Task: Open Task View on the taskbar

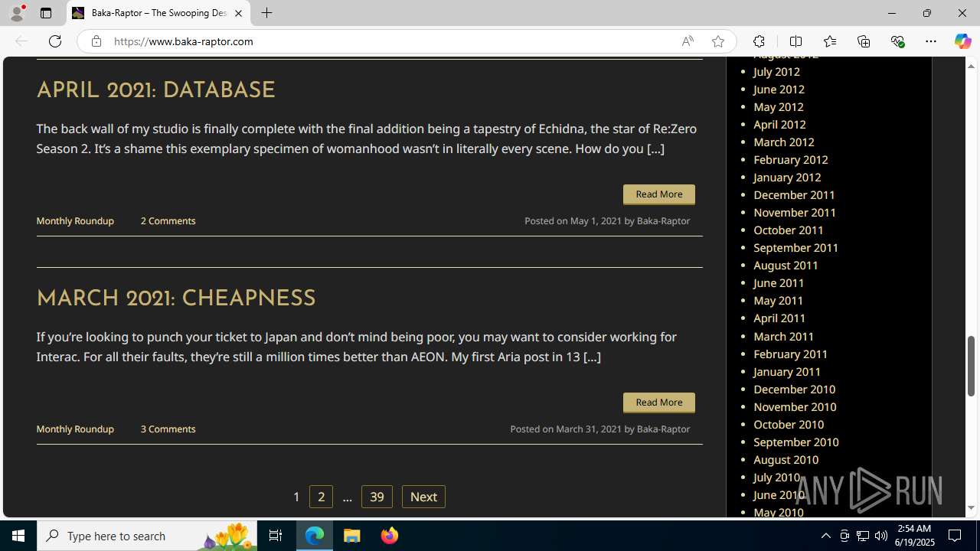Action: pyautogui.click(x=276, y=536)
